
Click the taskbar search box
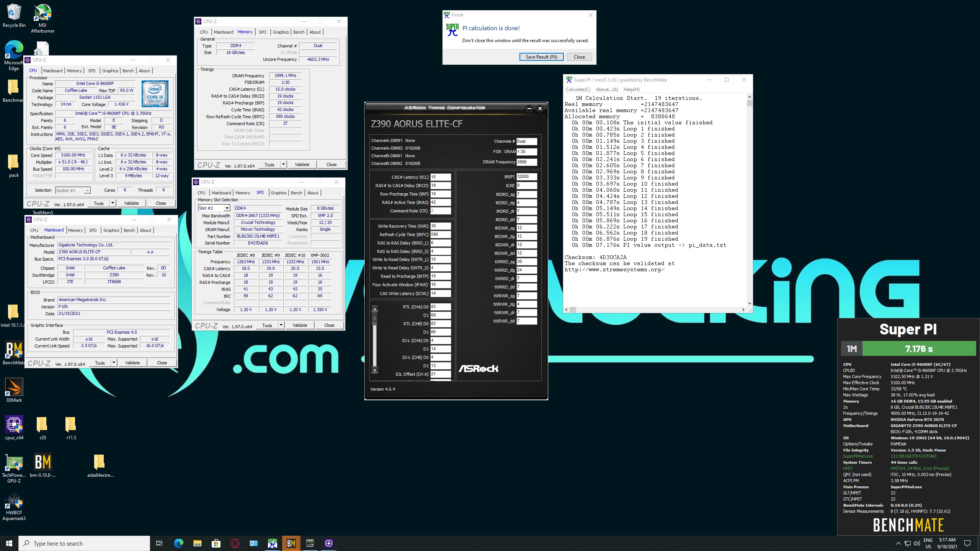pyautogui.click(x=84, y=543)
